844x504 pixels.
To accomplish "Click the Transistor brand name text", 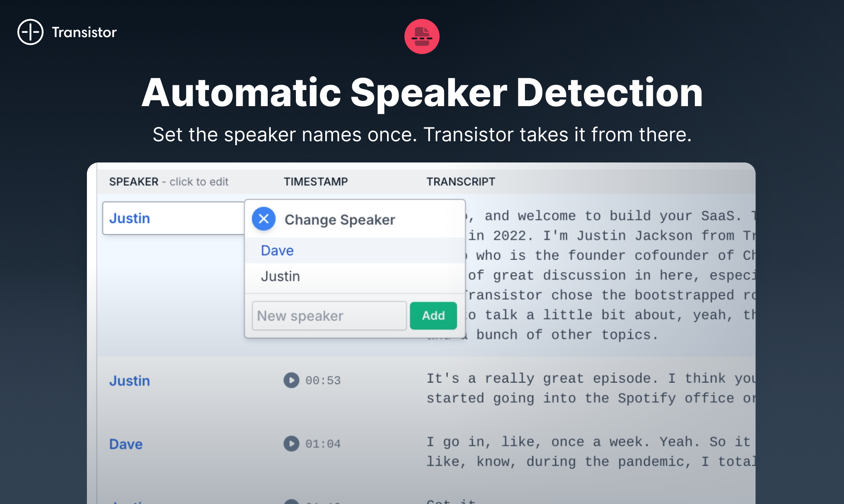I will tap(84, 32).
